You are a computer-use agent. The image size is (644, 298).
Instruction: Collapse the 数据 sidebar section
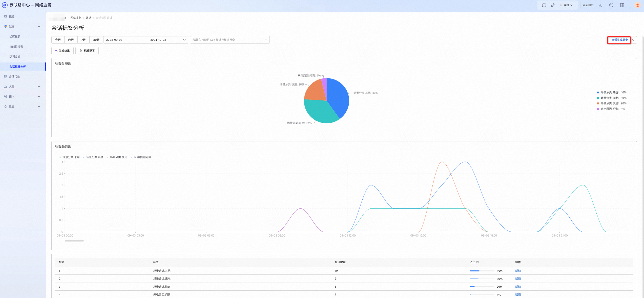39,27
